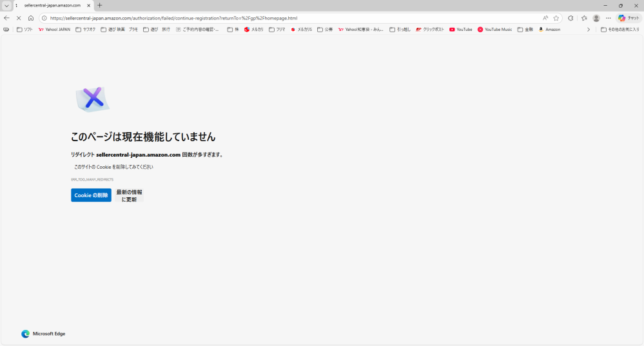The height and width of the screenshot is (346, 644).
Task: Open the user profile menu
Action: pos(596,18)
